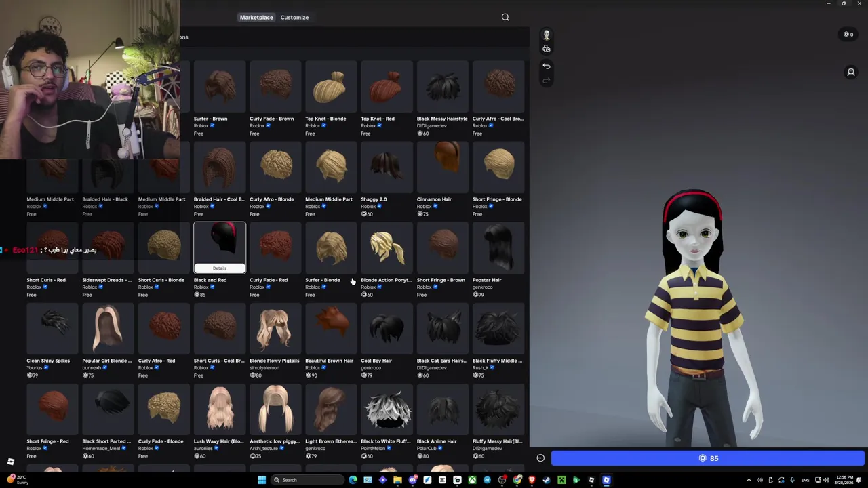Select the Braided Hair - Cool Brown item

tap(220, 180)
